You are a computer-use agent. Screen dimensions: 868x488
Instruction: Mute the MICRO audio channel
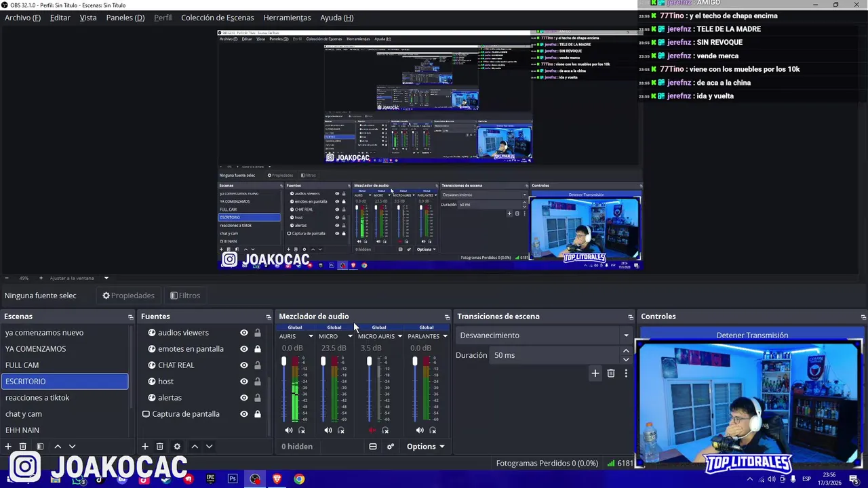click(328, 430)
